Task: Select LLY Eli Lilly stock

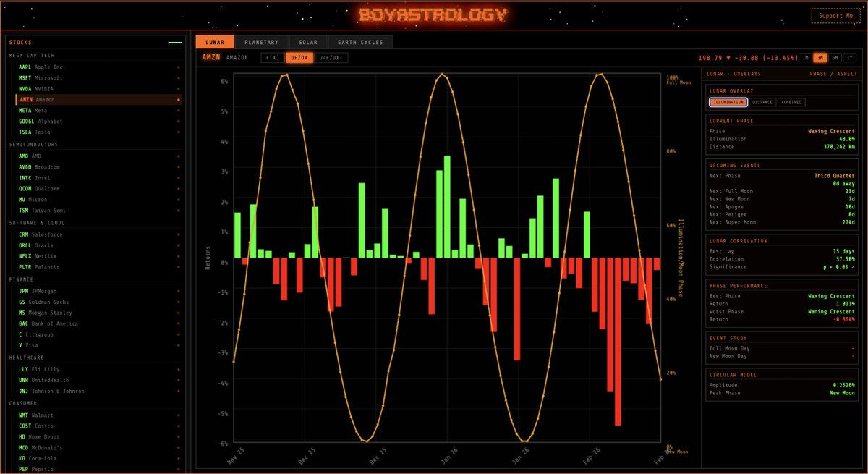Action: pyautogui.click(x=98, y=369)
